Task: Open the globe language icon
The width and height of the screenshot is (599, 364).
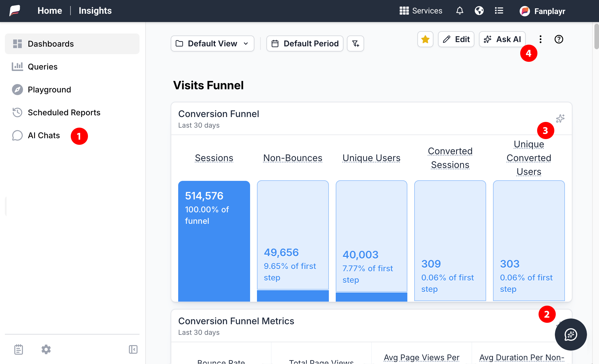Action: coord(479,11)
